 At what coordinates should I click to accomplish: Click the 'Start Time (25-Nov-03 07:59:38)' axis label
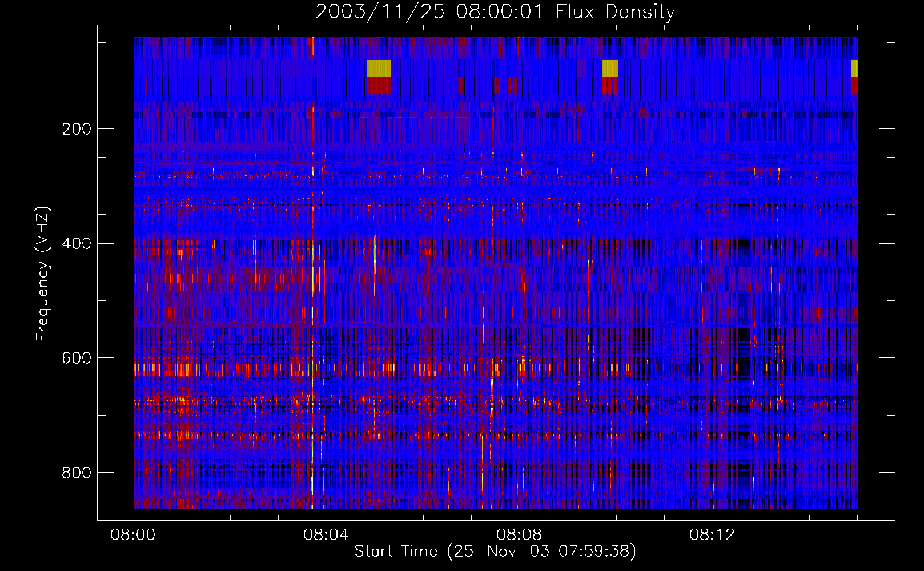click(495, 551)
